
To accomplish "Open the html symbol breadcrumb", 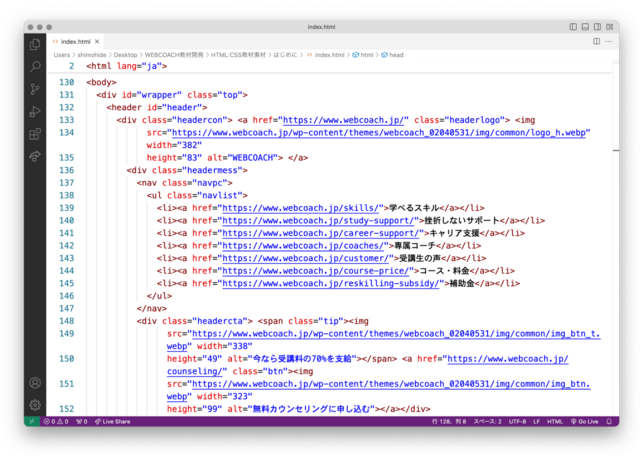I will coord(363,55).
